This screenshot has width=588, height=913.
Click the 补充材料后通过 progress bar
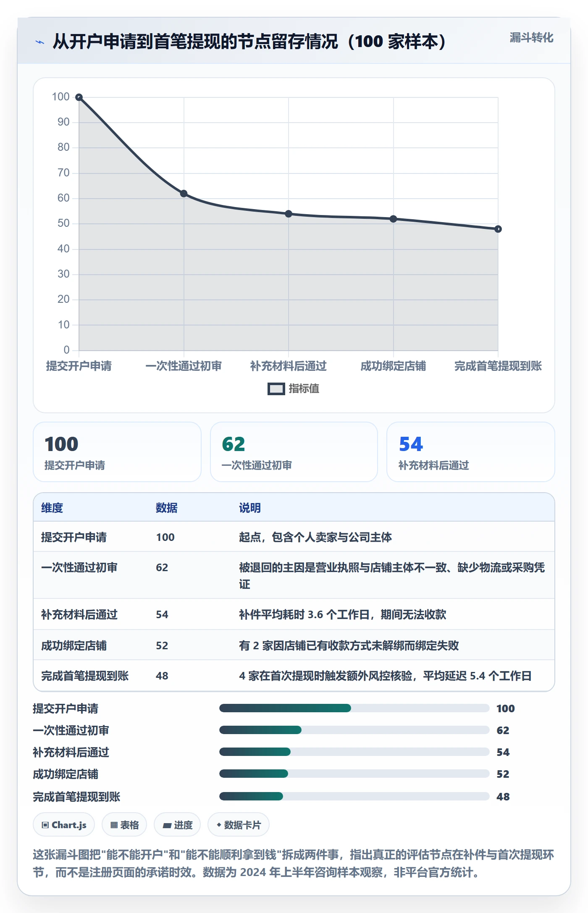(x=354, y=752)
